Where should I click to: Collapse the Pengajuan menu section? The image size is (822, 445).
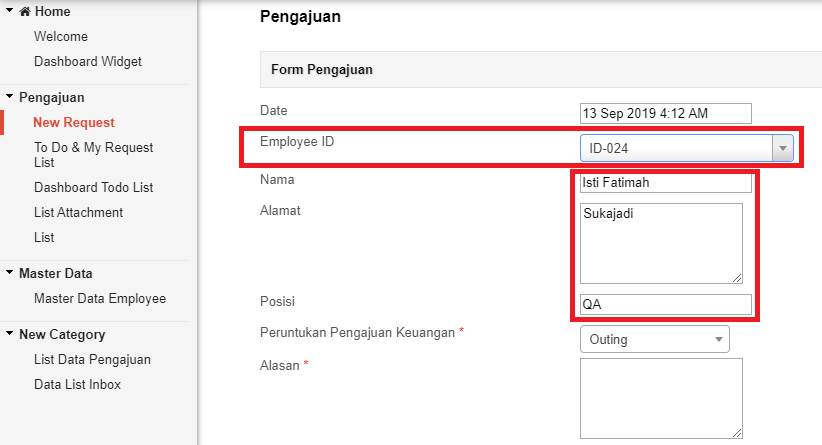[x=9, y=96]
